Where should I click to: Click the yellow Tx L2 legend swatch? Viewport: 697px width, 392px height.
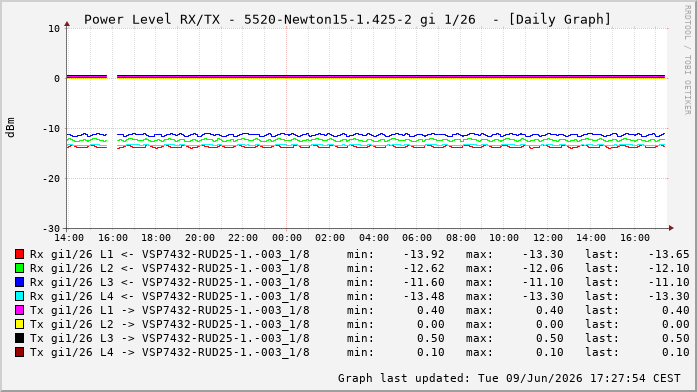[19, 324]
